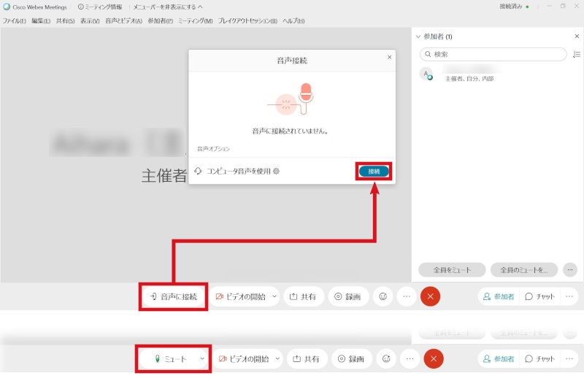Open ビデオの開始 dropdown arrow in 音声に接続 toolbar

274,297
